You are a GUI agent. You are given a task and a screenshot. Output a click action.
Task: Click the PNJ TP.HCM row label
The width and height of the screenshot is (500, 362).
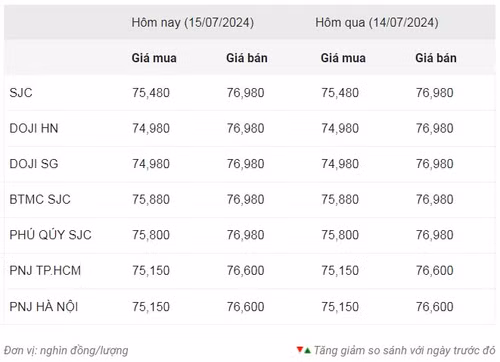point(45,271)
